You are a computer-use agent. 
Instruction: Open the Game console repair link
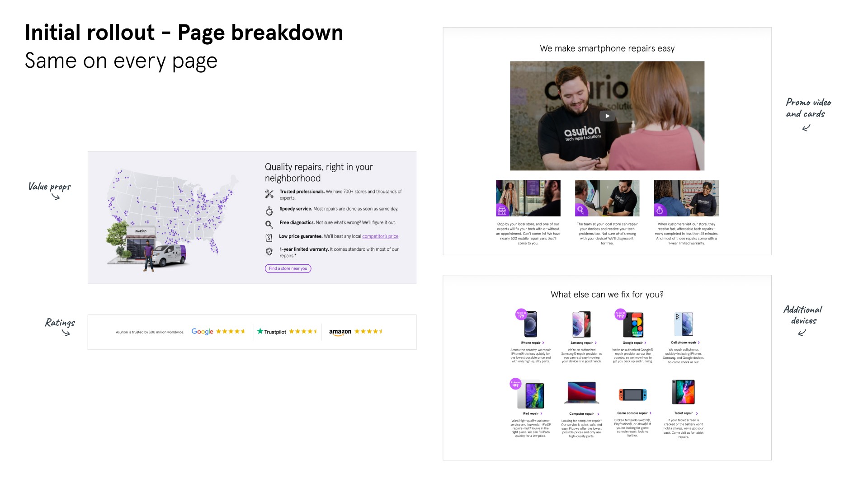tap(634, 413)
